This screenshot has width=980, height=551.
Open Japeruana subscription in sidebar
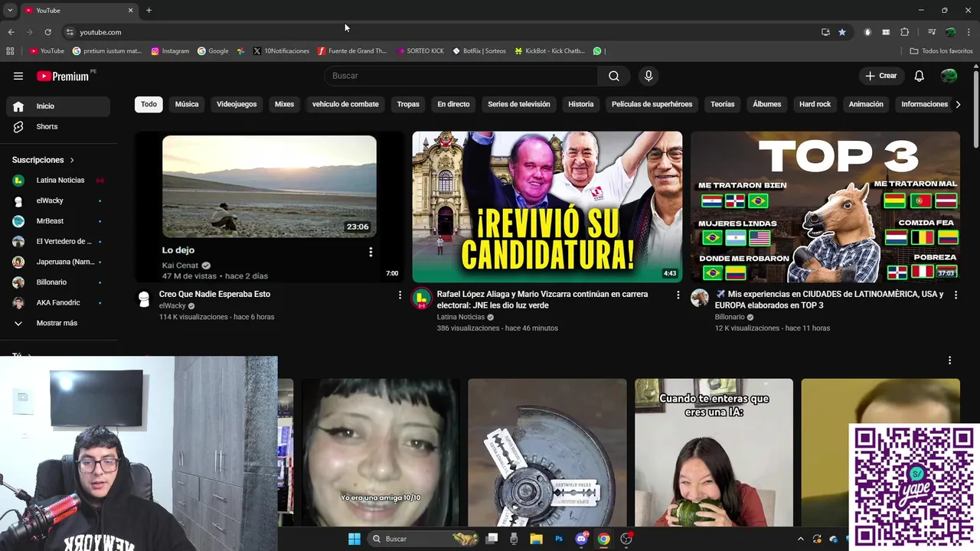pyautogui.click(x=58, y=262)
